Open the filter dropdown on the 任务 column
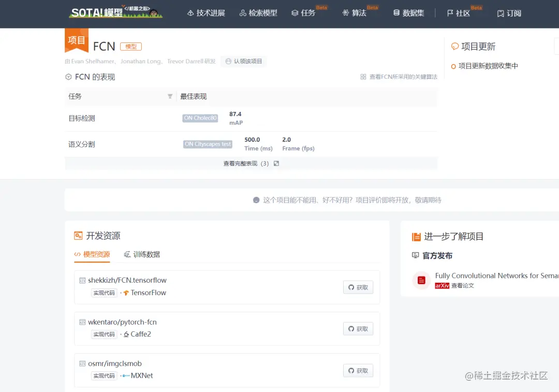 (x=170, y=96)
